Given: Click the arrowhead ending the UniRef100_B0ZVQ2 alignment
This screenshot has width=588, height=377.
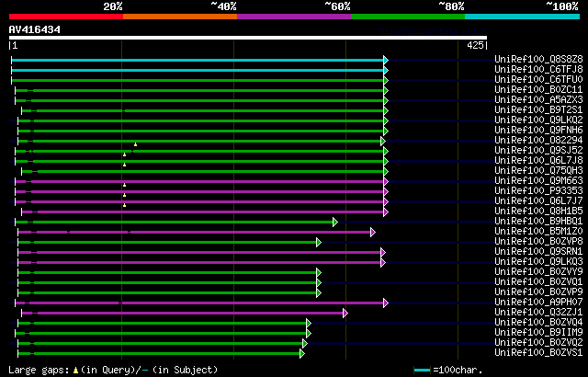Looking at the screenshot, I should (x=304, y=344).
